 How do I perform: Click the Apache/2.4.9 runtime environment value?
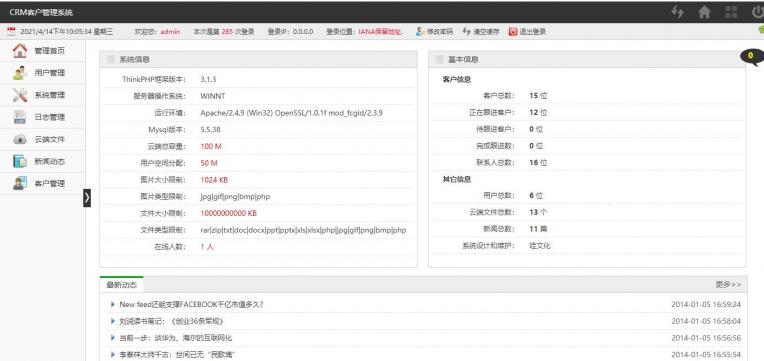(x=291, y=113)
